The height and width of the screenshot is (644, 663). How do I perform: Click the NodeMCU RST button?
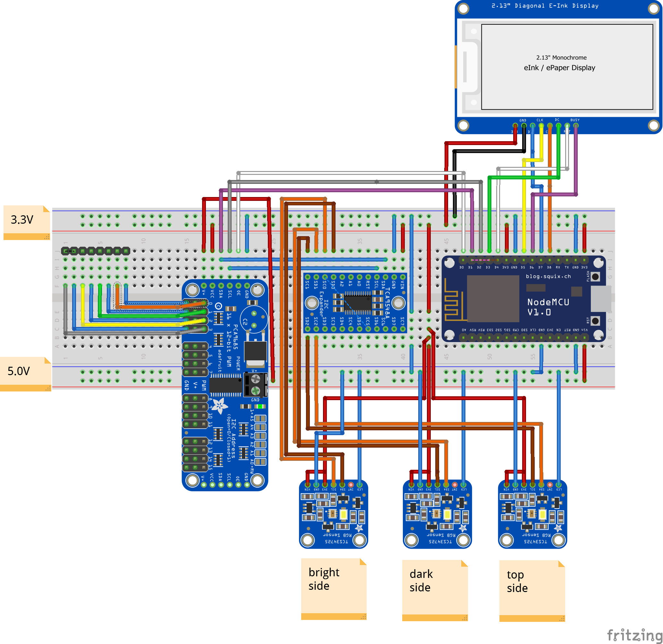tap(595, 321)
